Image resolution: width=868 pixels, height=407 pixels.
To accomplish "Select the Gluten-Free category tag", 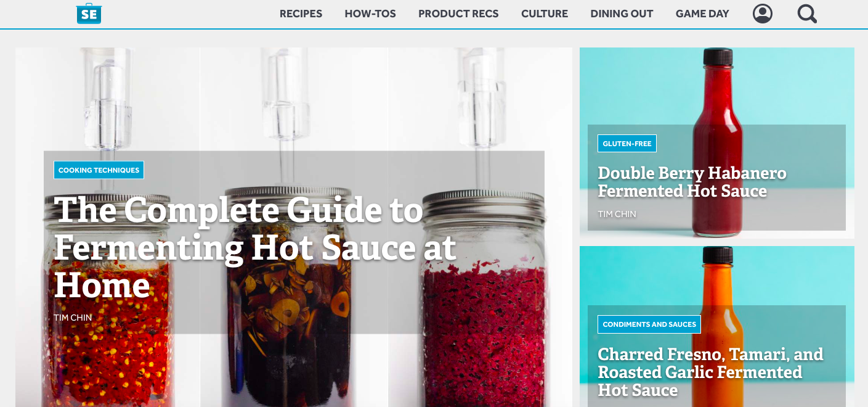I will [x=627, y=144].
